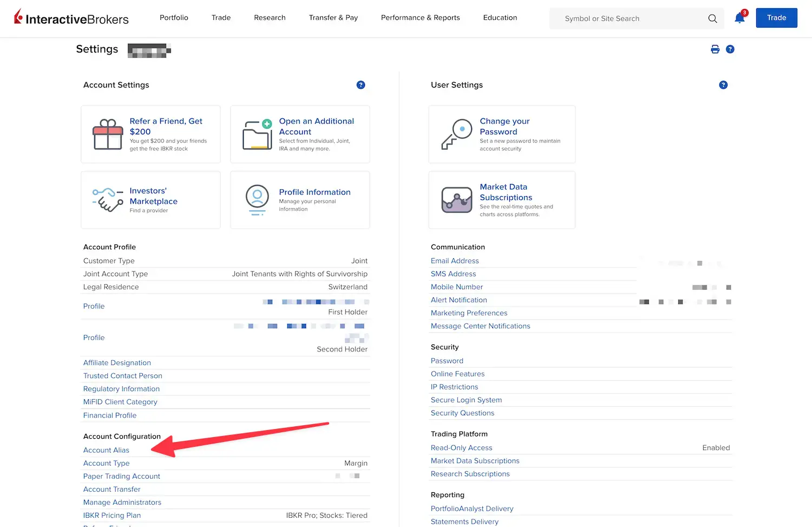Open Investors' Marketplace link
The height and width of the screenshot is (527, 812).
pos(153,196)
